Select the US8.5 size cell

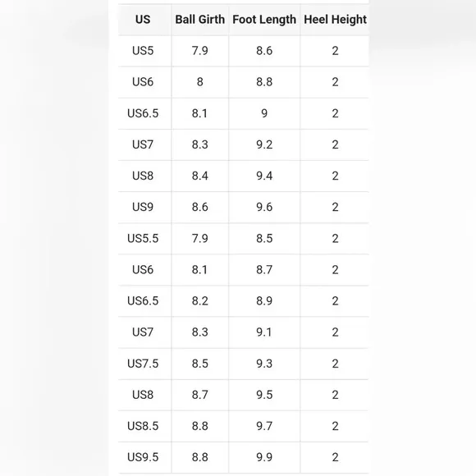pyautogui.click(x=143, y=426)
